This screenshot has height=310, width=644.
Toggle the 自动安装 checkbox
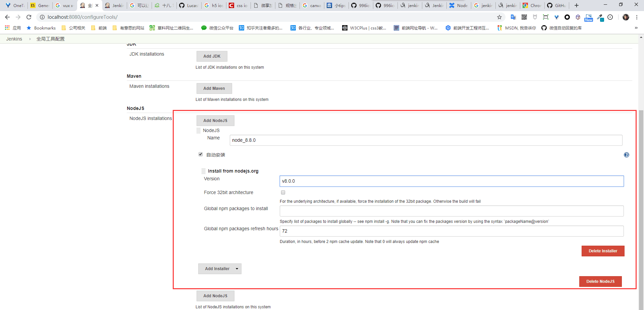(x=201, y=154)
